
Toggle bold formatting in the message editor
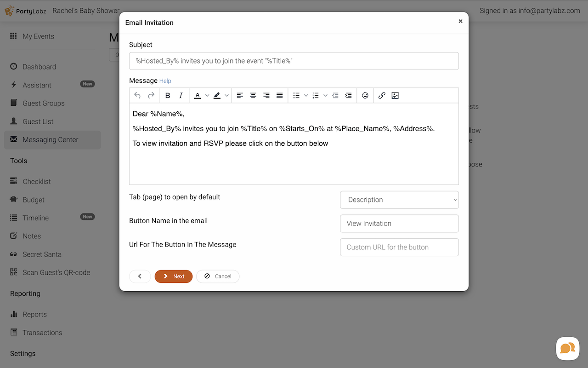click(168, 96)
